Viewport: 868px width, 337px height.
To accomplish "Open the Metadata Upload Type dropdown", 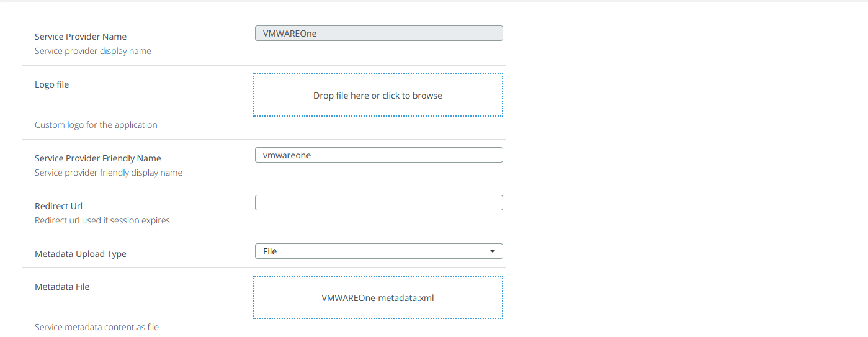I will [378, 251].
